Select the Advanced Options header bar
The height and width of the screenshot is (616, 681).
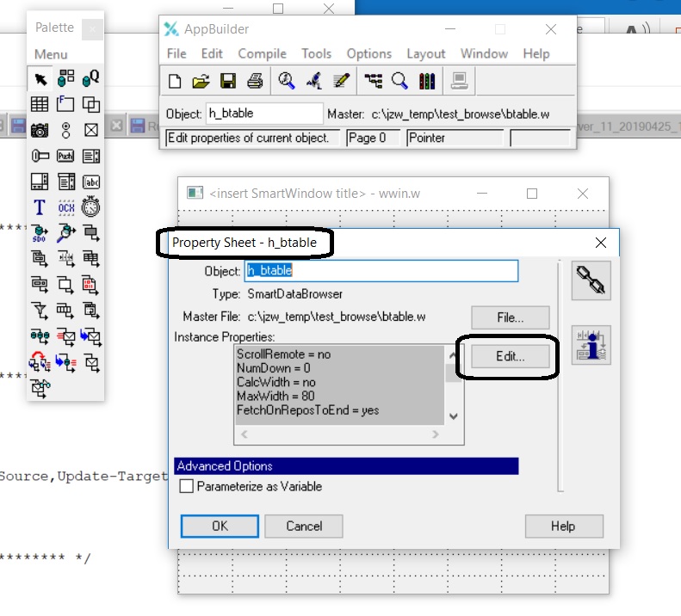click(346, 465)
